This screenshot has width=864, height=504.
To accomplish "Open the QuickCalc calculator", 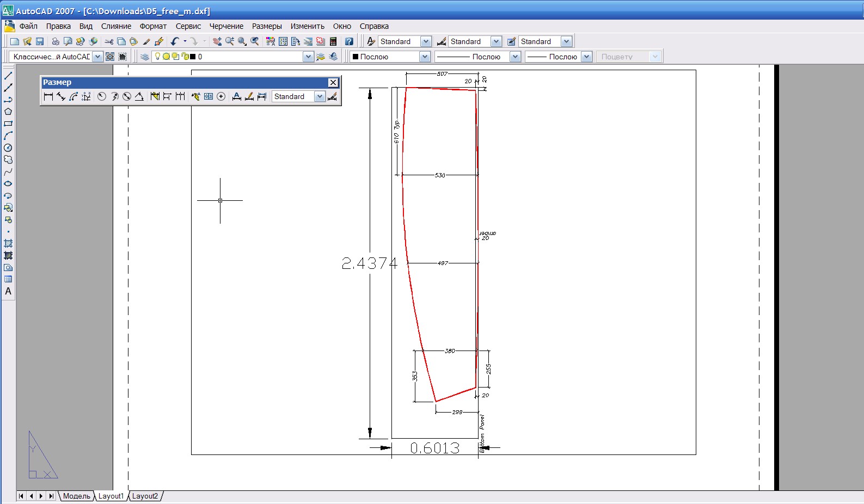I will [333, 41].
